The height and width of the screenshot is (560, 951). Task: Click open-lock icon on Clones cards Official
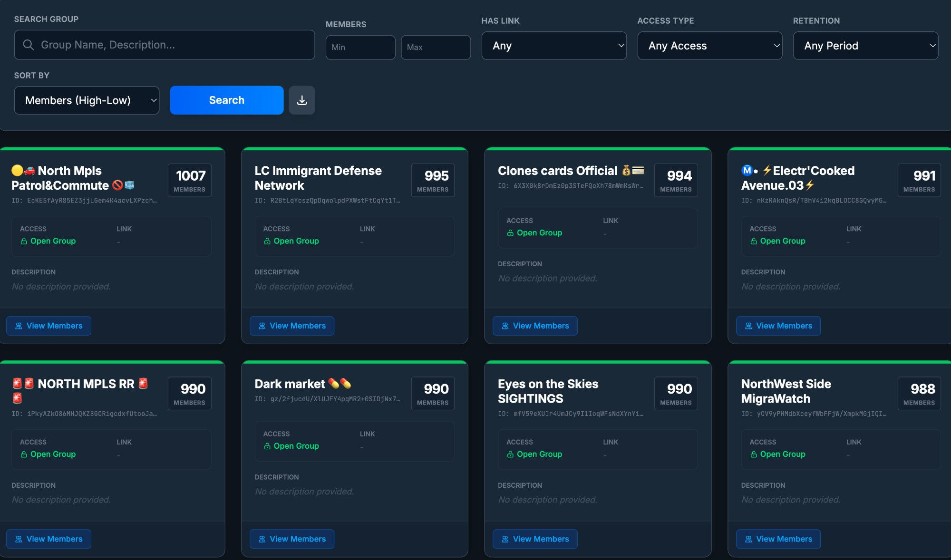pos(510,233)
